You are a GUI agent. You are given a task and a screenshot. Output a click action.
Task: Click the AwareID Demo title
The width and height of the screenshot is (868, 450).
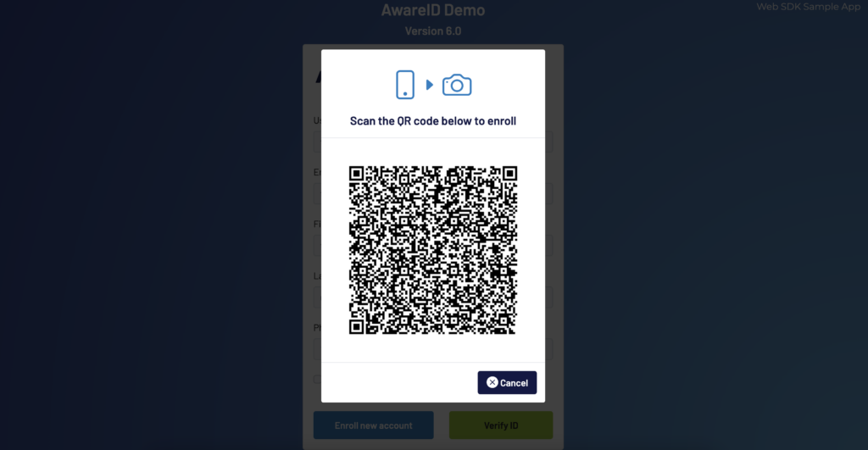tap(433, 10)
